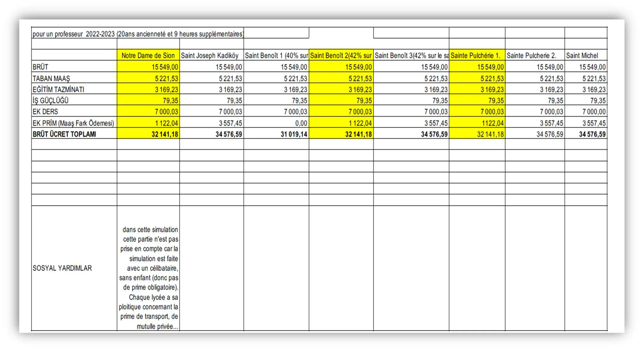
Task: Select the 'TABAN MAAŞ' row label
Action: 74,78
